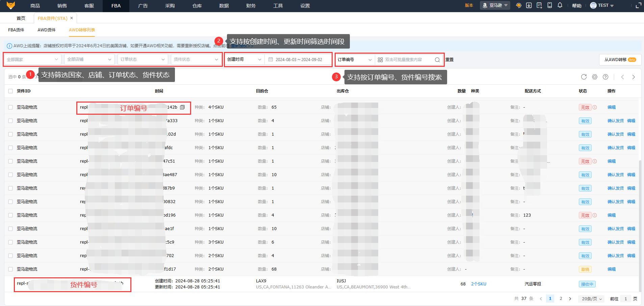The image size is (644, 306).
Task: Open the 亚马逊 platform switcher
Action: (x=495, y=5)
